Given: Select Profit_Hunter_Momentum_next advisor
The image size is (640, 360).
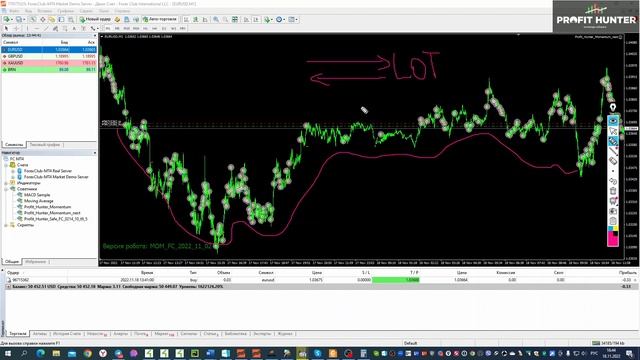Looking at the screenshot, I should pyautogui.click(x=52, y=213).
